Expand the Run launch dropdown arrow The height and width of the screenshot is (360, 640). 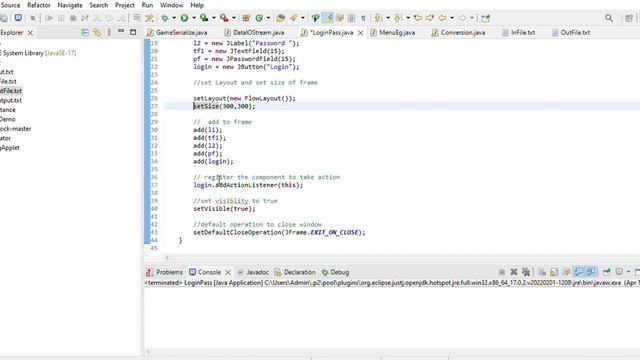point(193,18)
